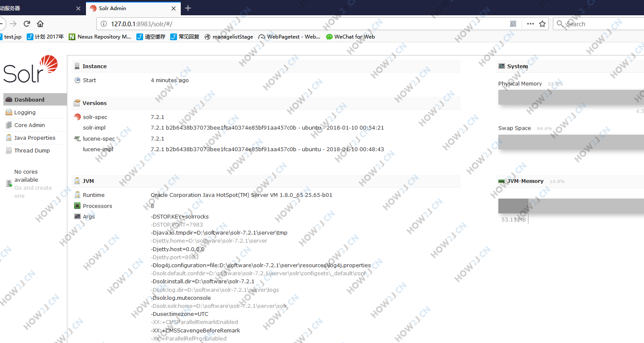This screenshot has height=343, width=644.
Task: Navigate forward with the arrow button
Action: pyautogui.click(x=13, y=24)
